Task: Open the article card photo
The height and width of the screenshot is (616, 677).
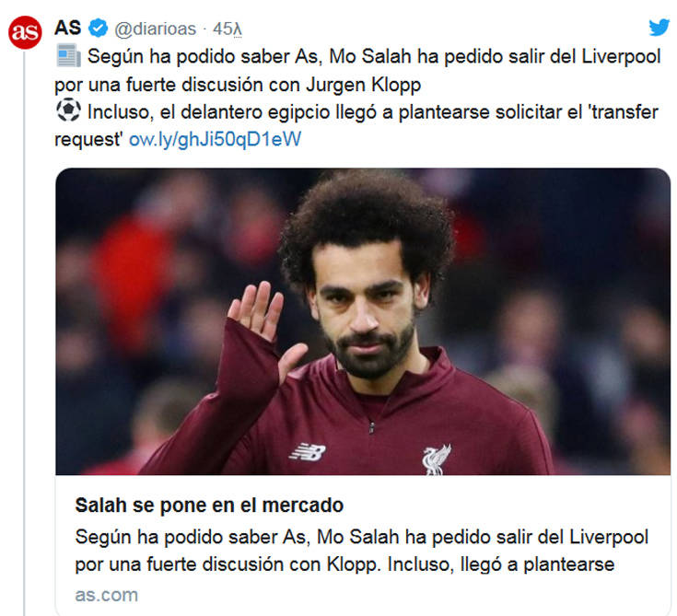Action: (363, 321)
